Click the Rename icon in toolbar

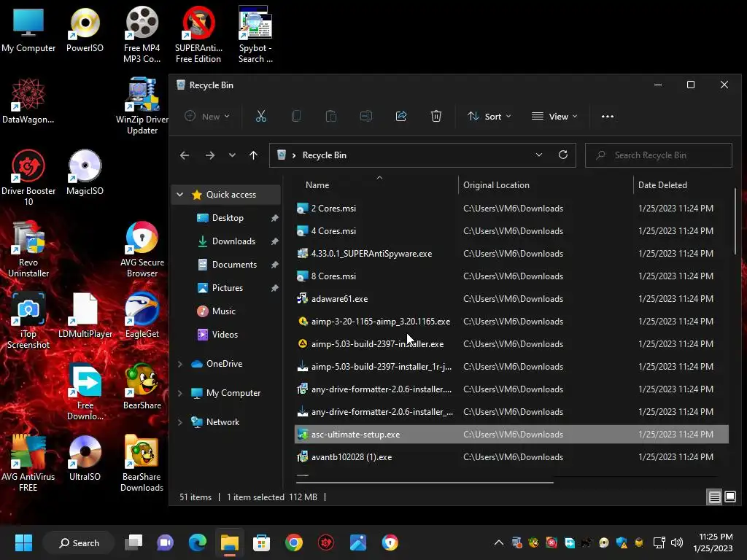coord(366,116)
